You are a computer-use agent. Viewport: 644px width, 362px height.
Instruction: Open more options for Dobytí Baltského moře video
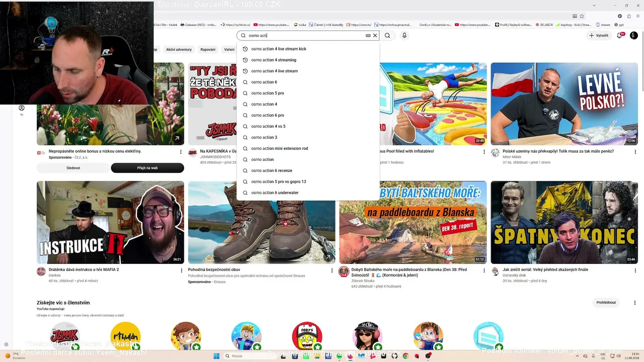coord(484,270)
